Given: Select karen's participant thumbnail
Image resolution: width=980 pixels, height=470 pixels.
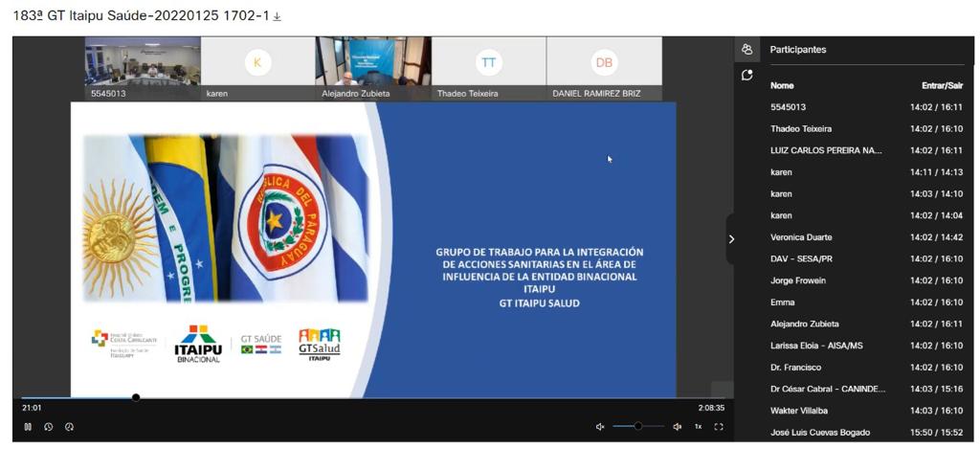Looking at the screenshot, I should (x=258, y=69).
